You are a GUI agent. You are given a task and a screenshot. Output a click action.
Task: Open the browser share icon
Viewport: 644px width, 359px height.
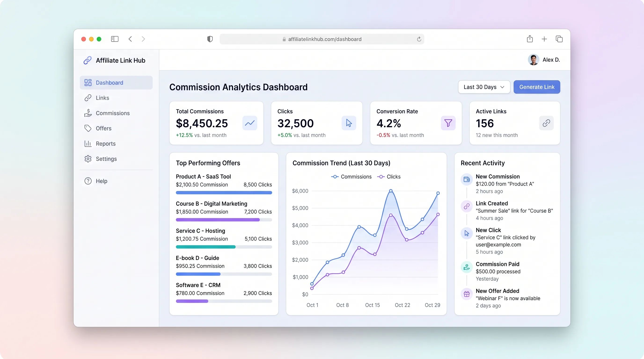click(x=530, y=39)
